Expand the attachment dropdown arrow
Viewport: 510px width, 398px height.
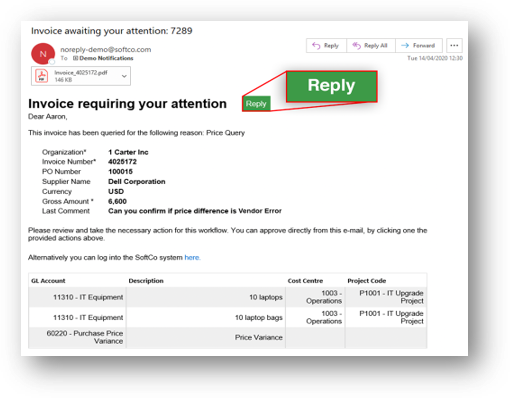pos(124,76)
